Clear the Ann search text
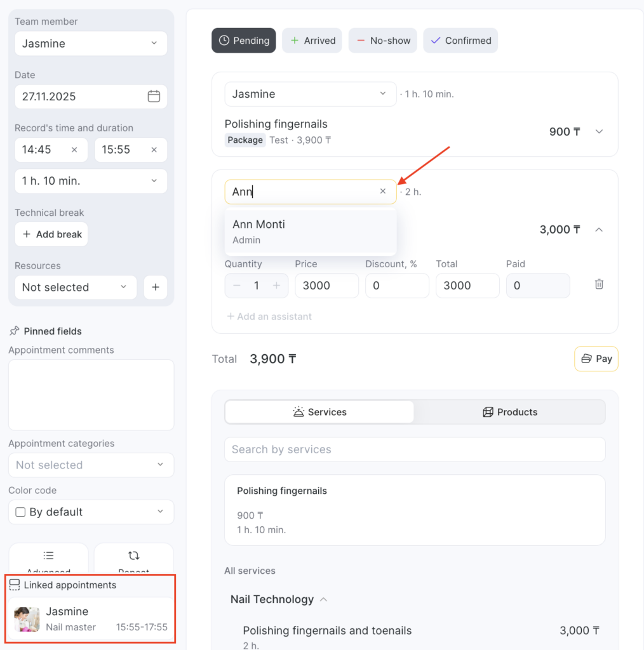Viewport: 644px width, 650px height. pos(382,191)
